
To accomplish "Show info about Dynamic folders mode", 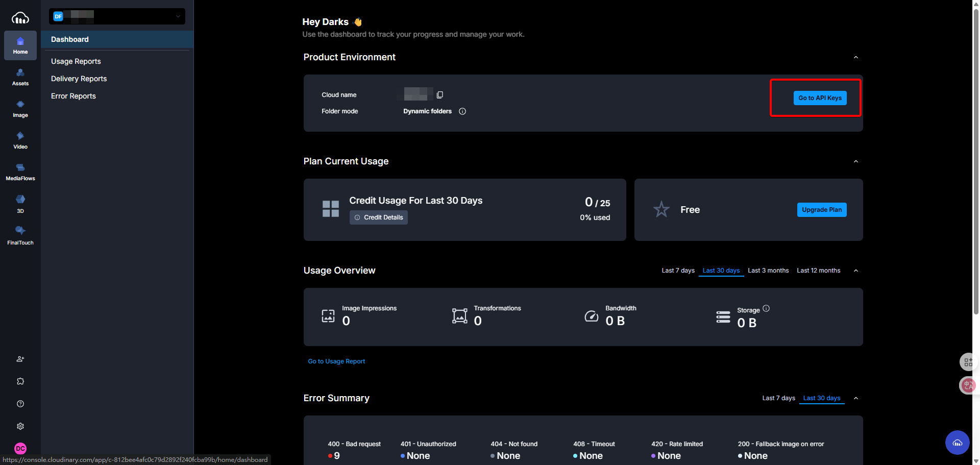I will 462,111.
